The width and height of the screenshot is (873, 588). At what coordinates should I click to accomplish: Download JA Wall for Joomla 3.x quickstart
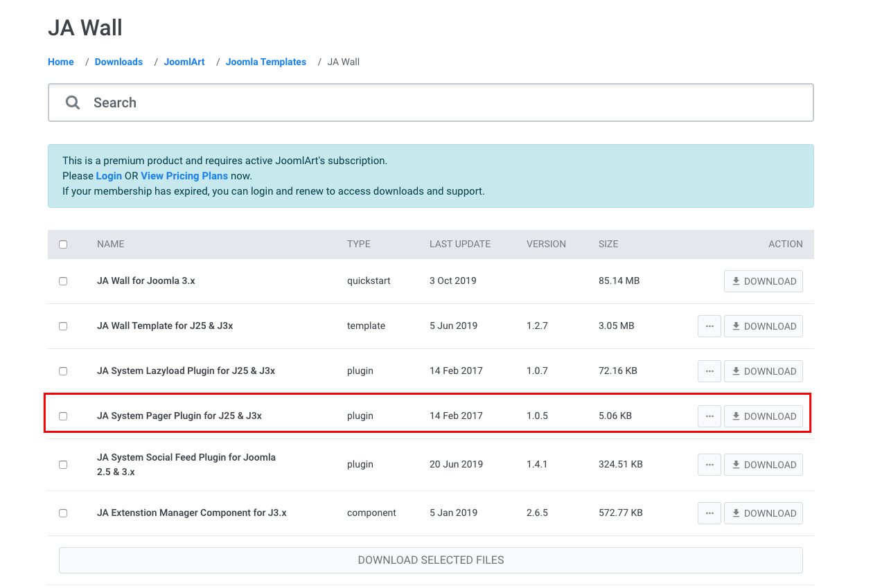pyautogui.click(x=763, y=281)
